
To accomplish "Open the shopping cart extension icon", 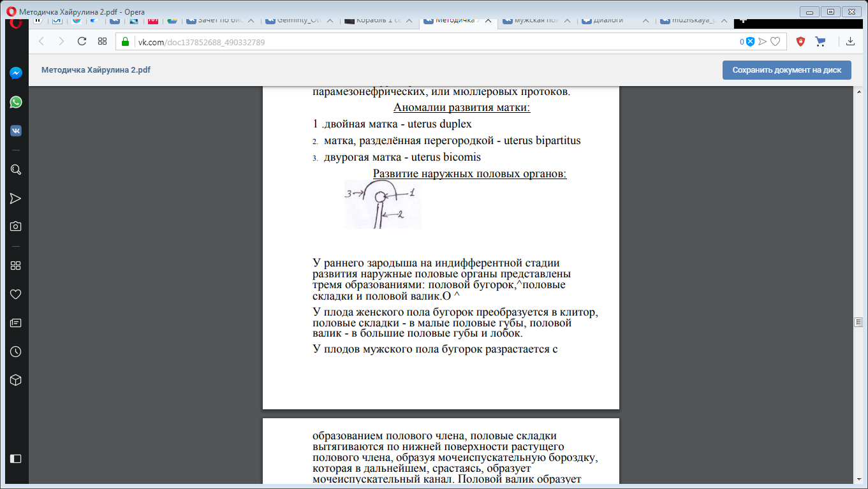I will (x=821, y=41).
